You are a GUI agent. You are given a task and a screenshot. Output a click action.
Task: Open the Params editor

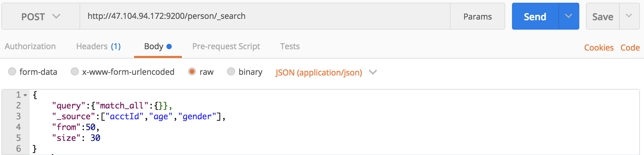point(477,17)
